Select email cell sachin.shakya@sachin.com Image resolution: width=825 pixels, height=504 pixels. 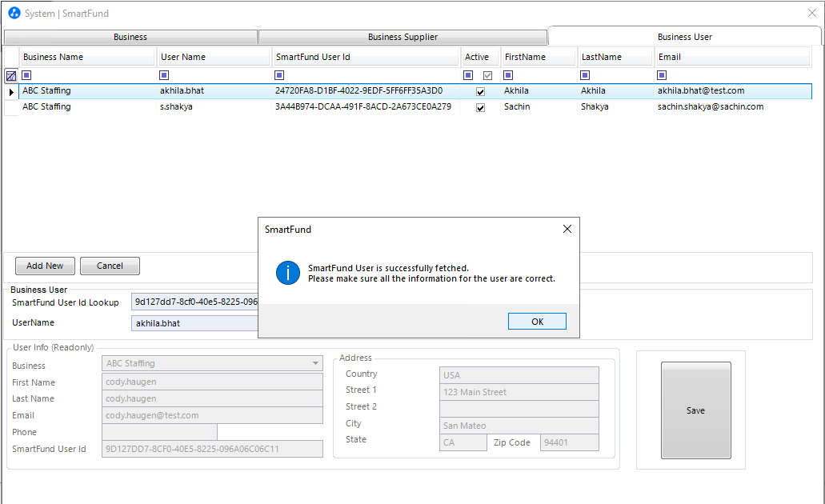coord(733,106)
